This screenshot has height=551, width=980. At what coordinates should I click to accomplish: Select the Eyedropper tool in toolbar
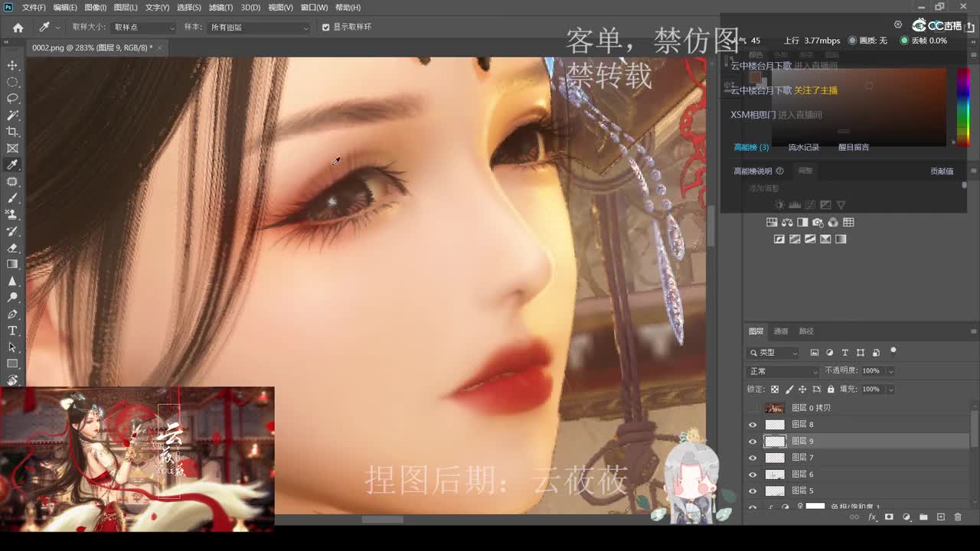coord(12,165)
